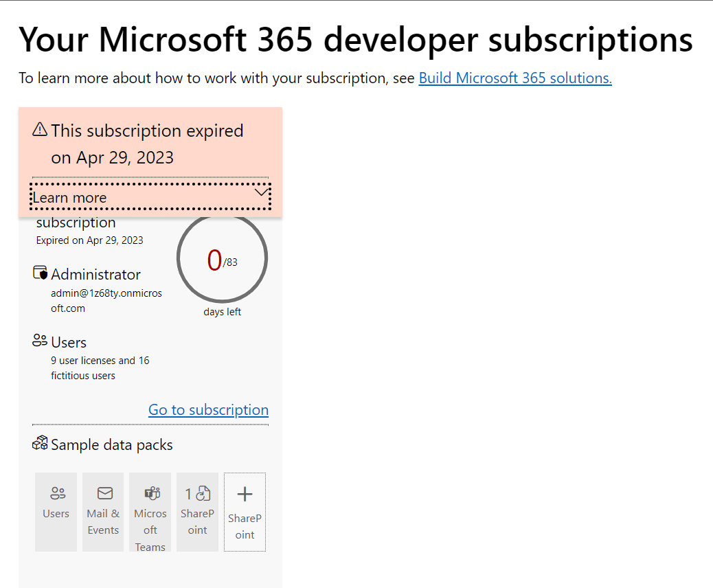Select the Mail & Events data pack
This screenshot has height=588, width=713.
(103, 512)
